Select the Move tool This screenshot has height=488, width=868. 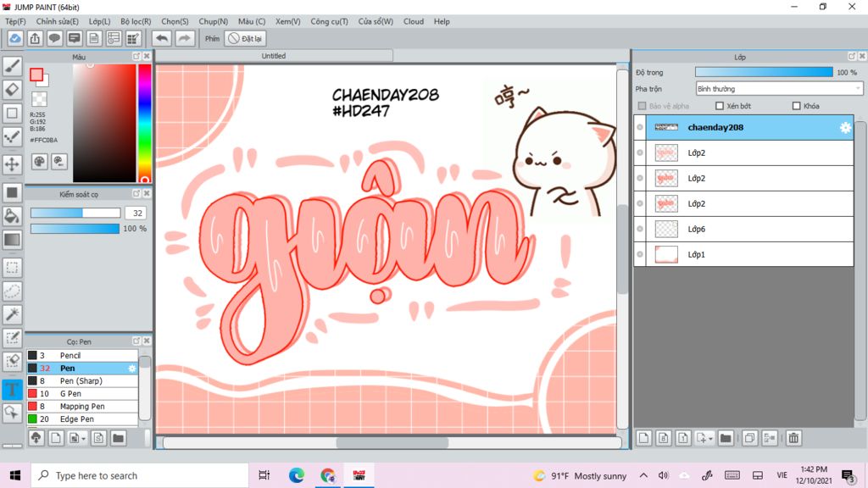(12, 164)
